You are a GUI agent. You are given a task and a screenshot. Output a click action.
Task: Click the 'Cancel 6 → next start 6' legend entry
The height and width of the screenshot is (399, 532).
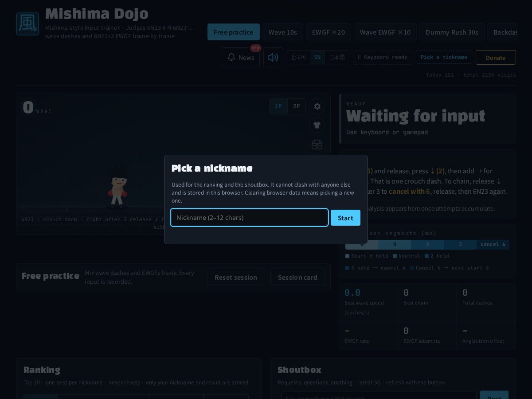(449, 268)
